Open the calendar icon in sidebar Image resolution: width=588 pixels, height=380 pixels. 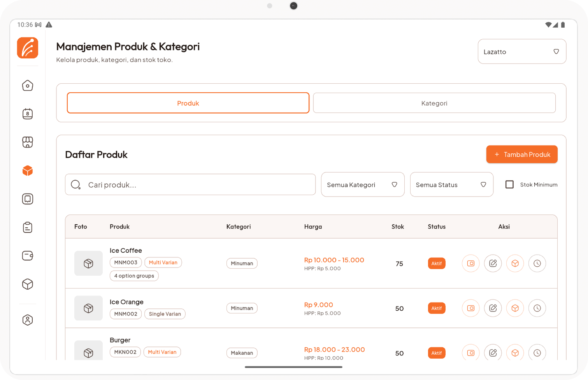(28, 114)
